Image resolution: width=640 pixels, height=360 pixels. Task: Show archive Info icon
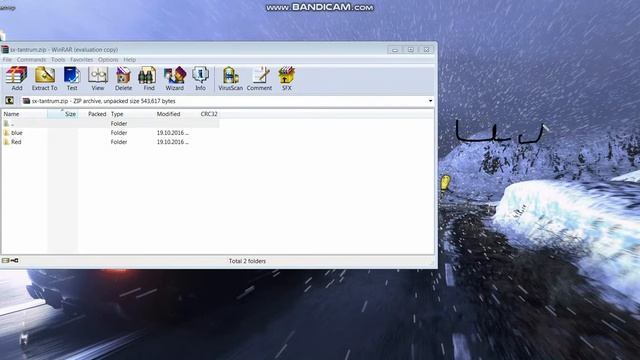click(x=200, y=78)
